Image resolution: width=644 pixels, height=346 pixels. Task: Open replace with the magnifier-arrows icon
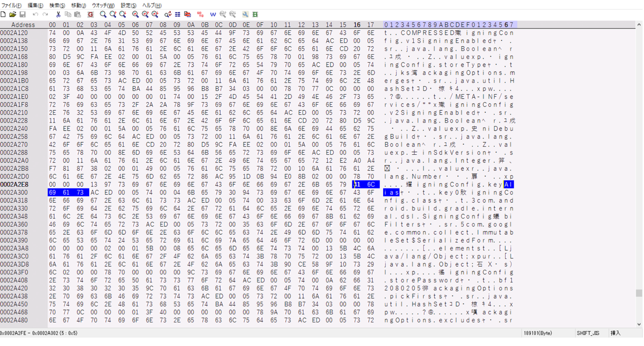coord(168,15)
